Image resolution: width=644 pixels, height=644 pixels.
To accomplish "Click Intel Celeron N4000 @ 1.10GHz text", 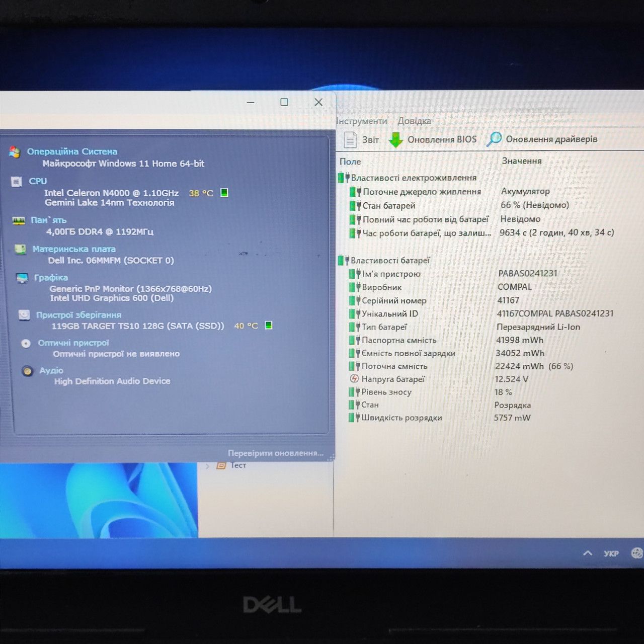I will (111, 193).
